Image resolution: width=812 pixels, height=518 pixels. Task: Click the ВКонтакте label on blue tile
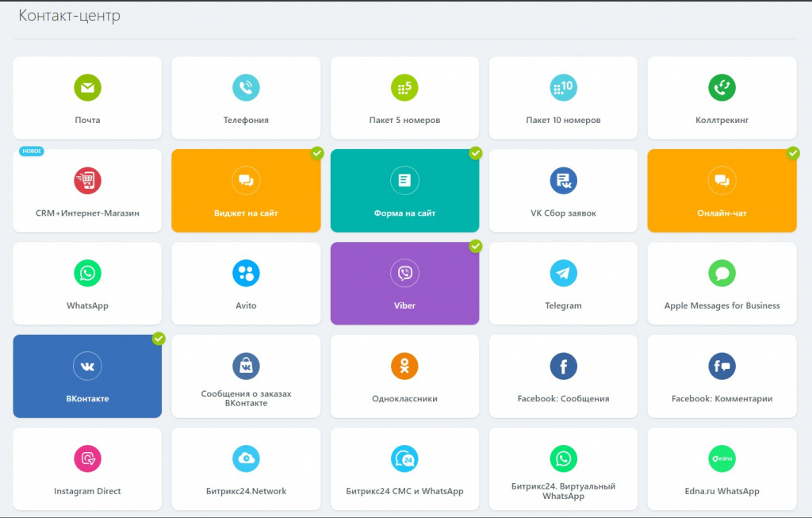[x=87, y=399]
